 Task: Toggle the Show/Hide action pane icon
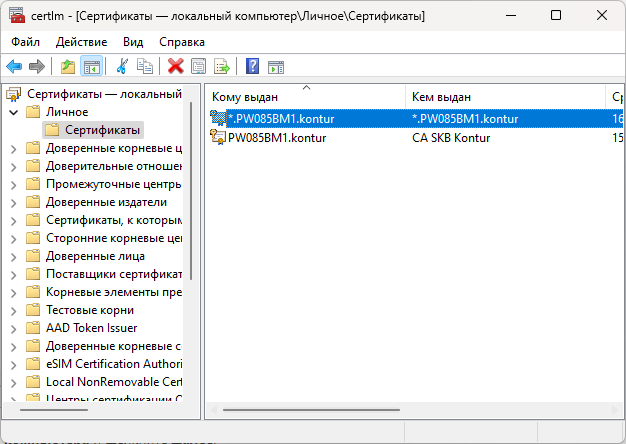click(275, 67)
